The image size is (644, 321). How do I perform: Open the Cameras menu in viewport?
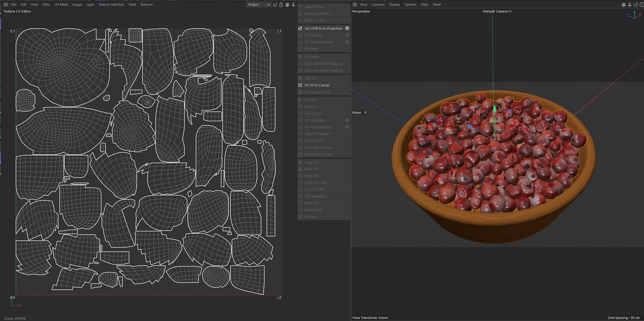point(378,5)
